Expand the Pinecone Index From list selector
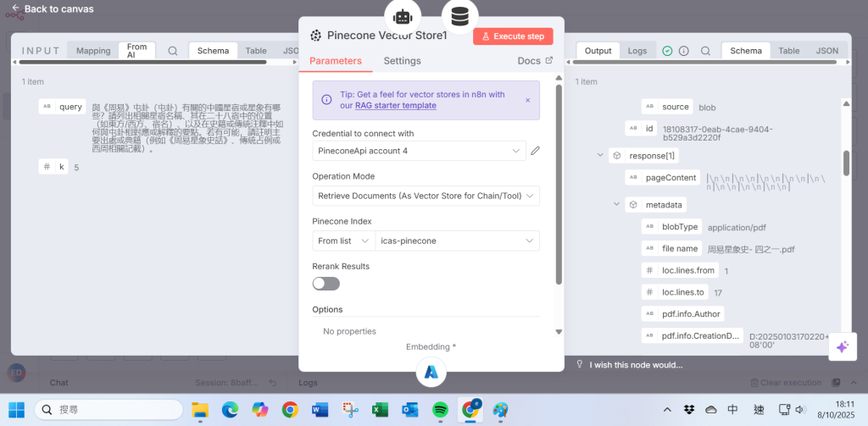Image resolution: width=868 pixels, height=426 pixels. (343, 241)
